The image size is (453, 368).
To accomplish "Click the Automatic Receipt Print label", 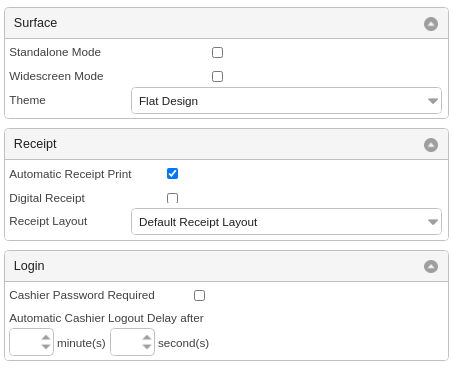I will [x=70, y=174].
